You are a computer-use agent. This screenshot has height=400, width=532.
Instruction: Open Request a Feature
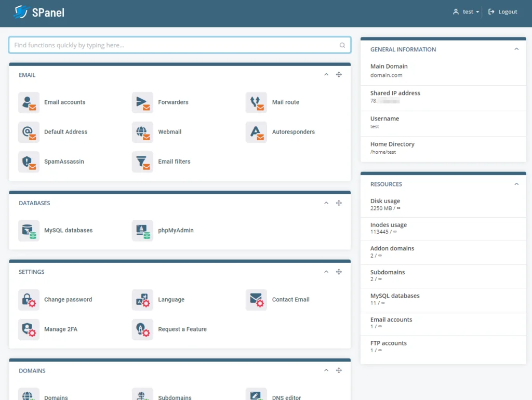(x=142, y=330)
